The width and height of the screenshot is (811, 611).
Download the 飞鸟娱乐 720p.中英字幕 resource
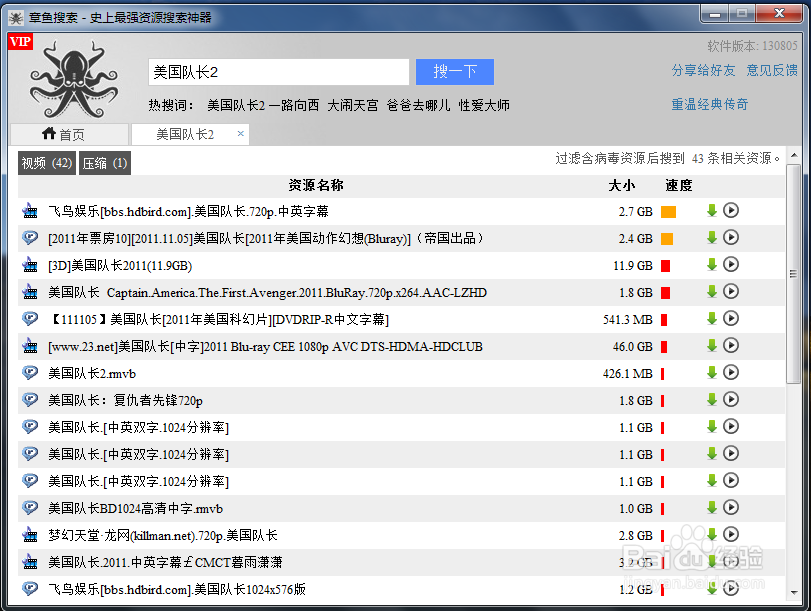pos(712,211)
